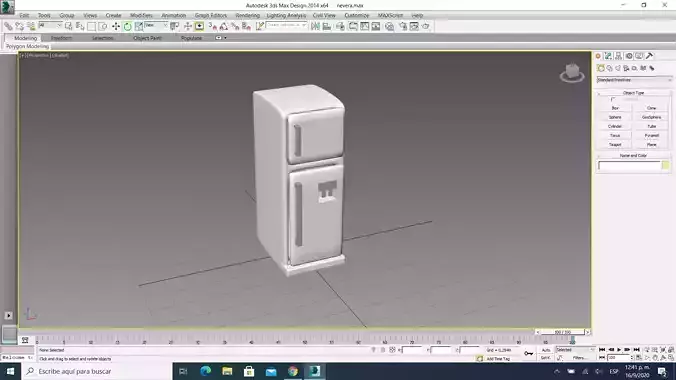Open the Render Setup icon

pyautogui.click(x=403, y=26)
